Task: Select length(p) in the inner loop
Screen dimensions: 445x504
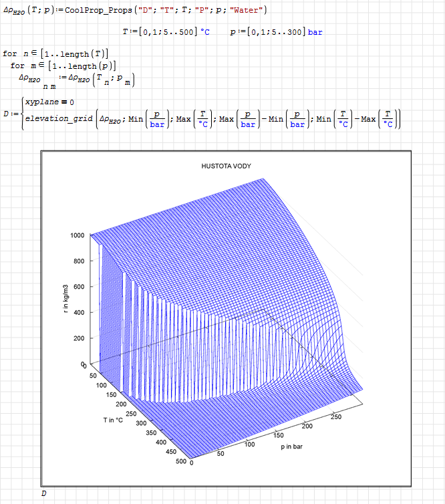Action: (x=90, y=66)
